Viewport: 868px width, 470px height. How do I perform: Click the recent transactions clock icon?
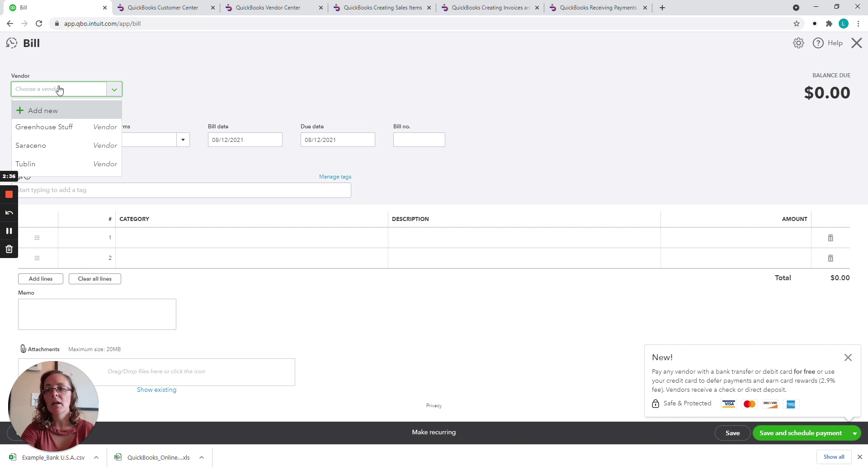[x=11, y=43]
